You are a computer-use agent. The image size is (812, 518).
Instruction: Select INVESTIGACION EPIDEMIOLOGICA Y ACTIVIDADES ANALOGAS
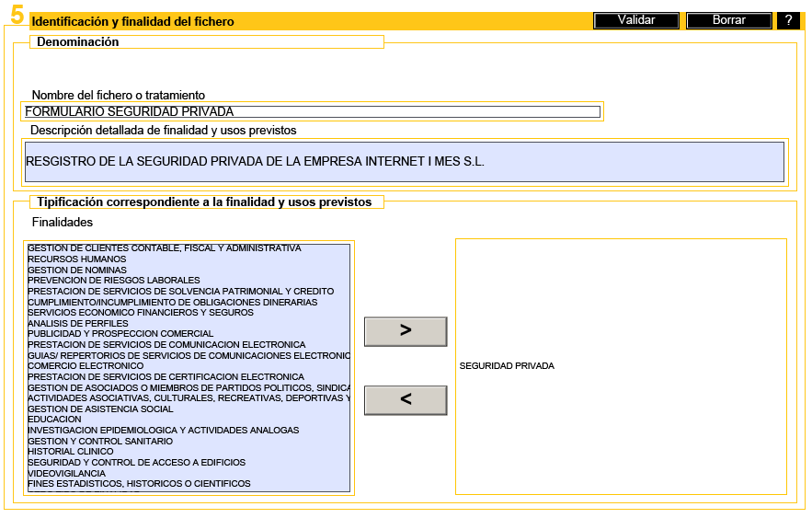pyautogui.click(x=163, y=430)
